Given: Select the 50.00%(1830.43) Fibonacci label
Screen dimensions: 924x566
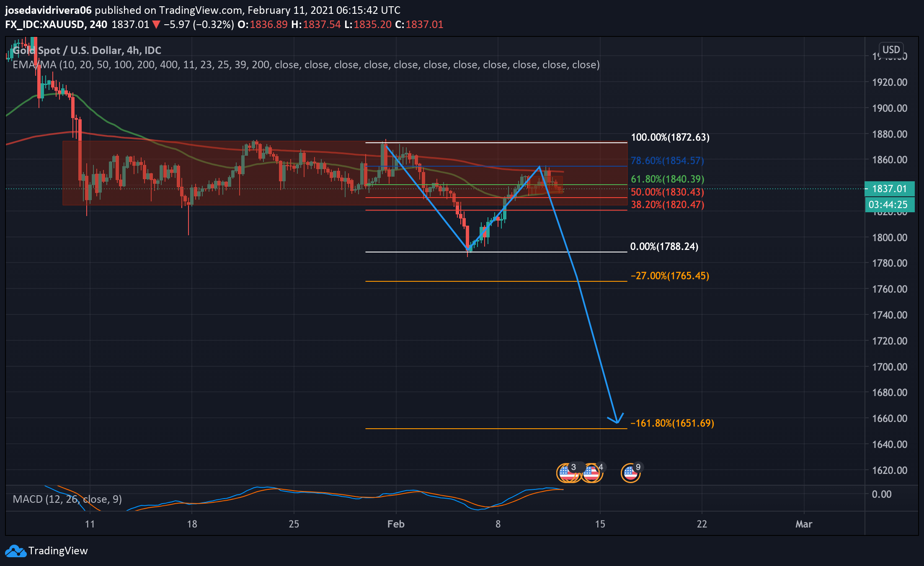Looking at the screenshot, I should pos(667,192).
